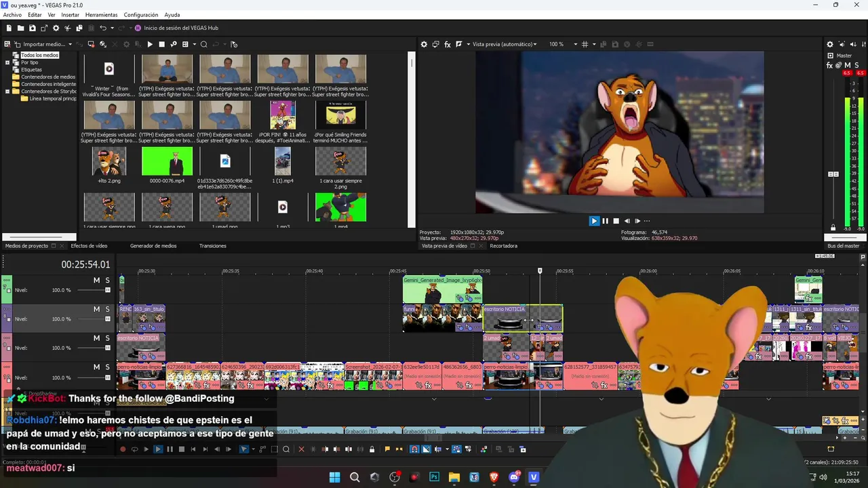Stop the video preview
Image resolution: width=868 pixels, height=488 pixels.
click(616, 221)
